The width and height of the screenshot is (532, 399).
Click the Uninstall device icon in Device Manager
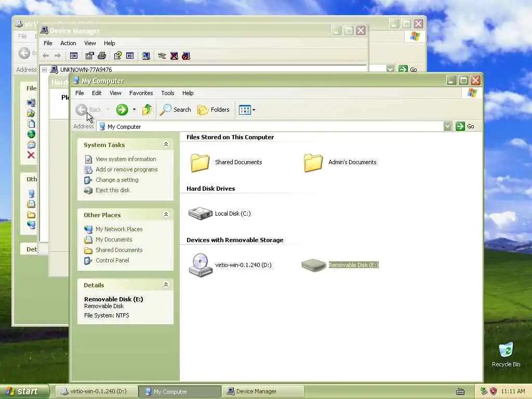[174, 56]
